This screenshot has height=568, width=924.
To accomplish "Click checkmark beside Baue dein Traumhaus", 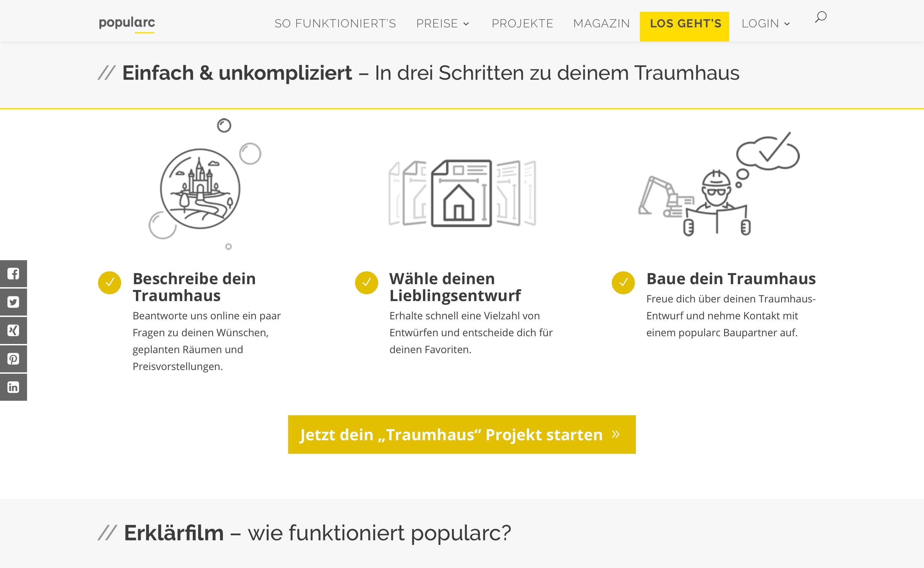I will pyautogui.click(x=623, y=282).
